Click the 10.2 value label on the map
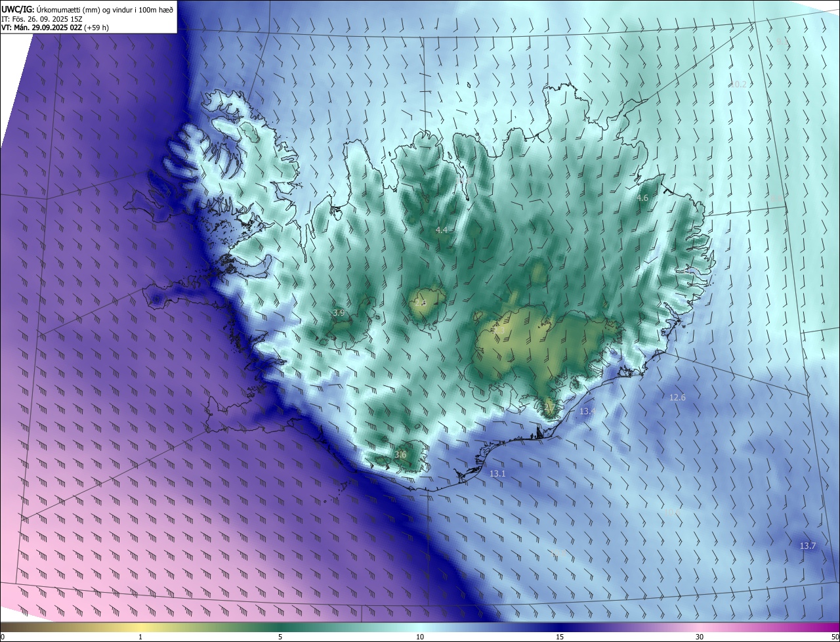 [x=738, y=84]
